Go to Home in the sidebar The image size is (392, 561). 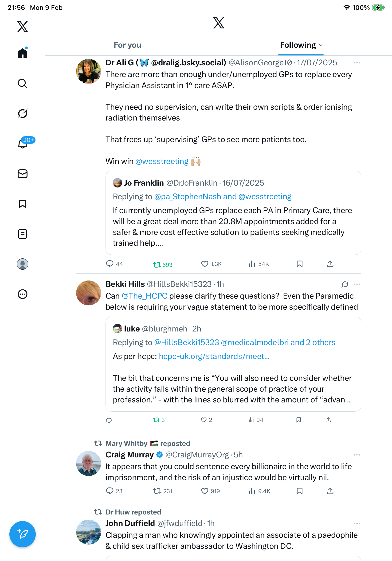(x=23, y=53)
